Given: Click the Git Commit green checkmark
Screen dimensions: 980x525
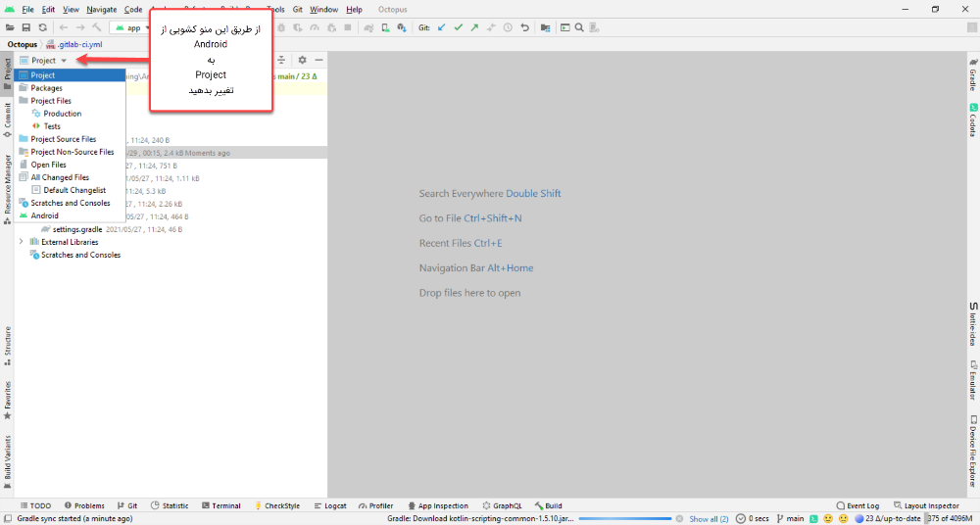Looking at the screenshot, I should pyautogui.click(x=458, y=27).
